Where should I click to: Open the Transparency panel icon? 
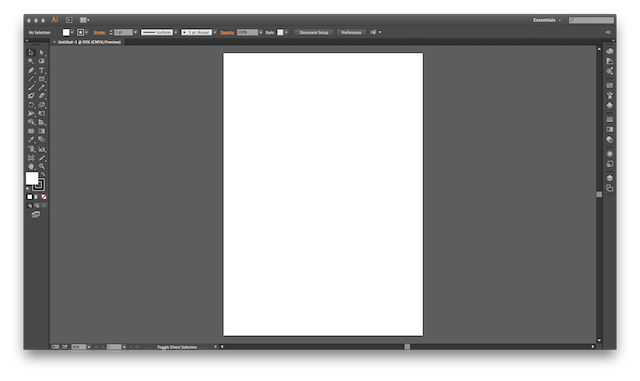(x=610, y=140)
